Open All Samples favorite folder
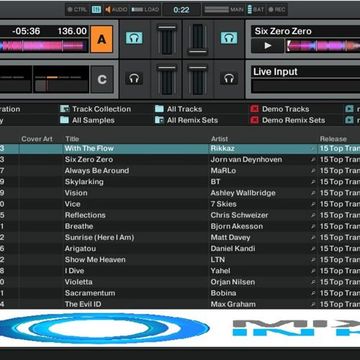Viewport: 360px width, 360px height. point(87,120)
